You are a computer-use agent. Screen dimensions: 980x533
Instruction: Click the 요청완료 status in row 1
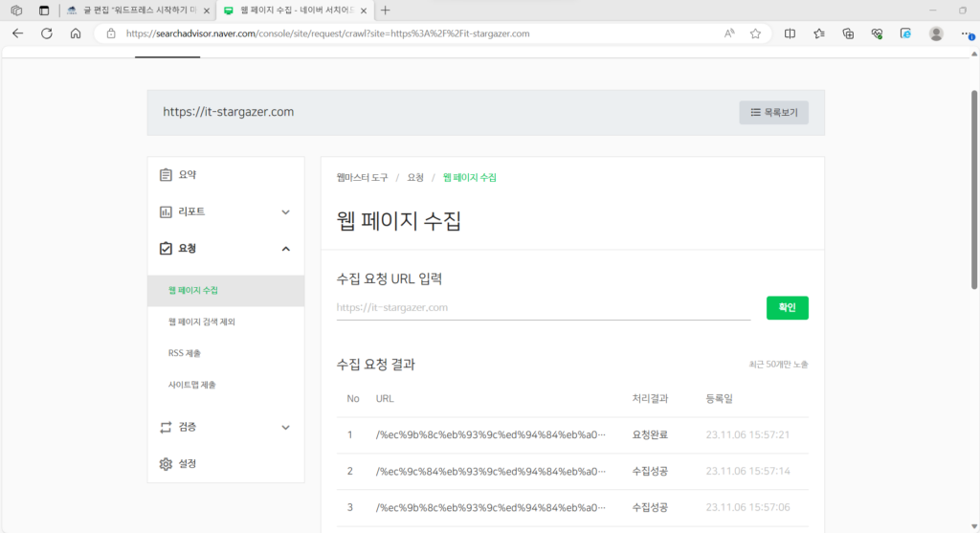point(650,434)
